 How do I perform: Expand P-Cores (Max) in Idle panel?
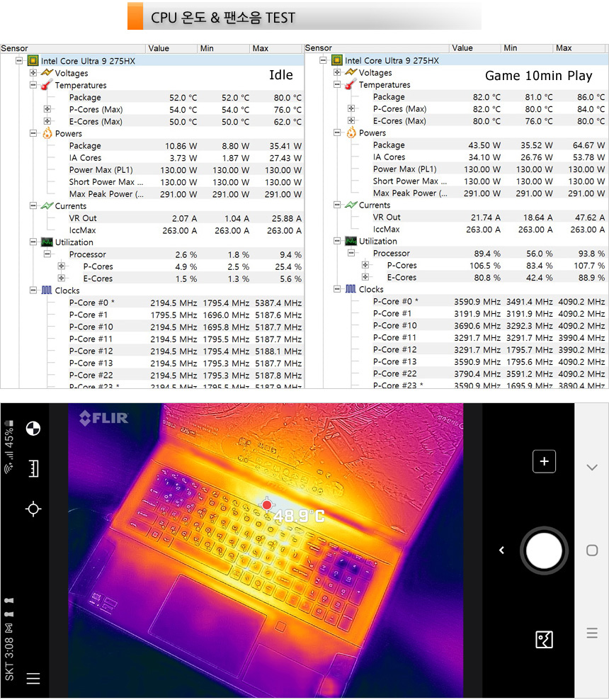[x=47, y=110]
